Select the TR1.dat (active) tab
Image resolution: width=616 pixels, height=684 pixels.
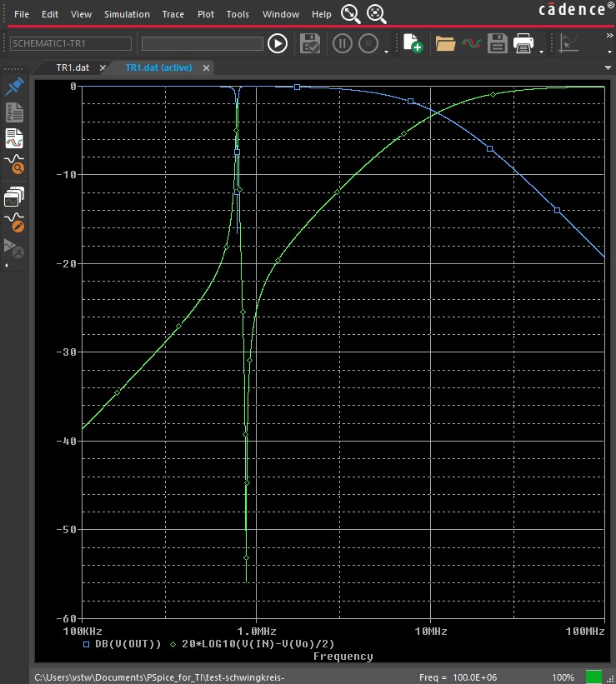tap(158, 67)
